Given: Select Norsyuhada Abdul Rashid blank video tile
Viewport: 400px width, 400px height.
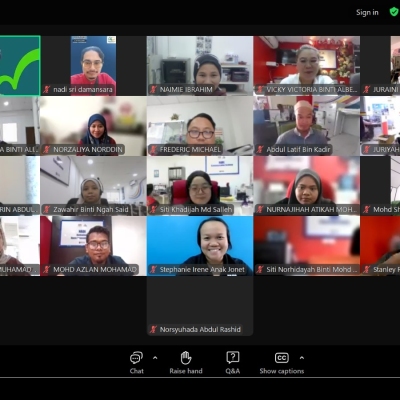Looking at the screenshot, I should [200, 306].
